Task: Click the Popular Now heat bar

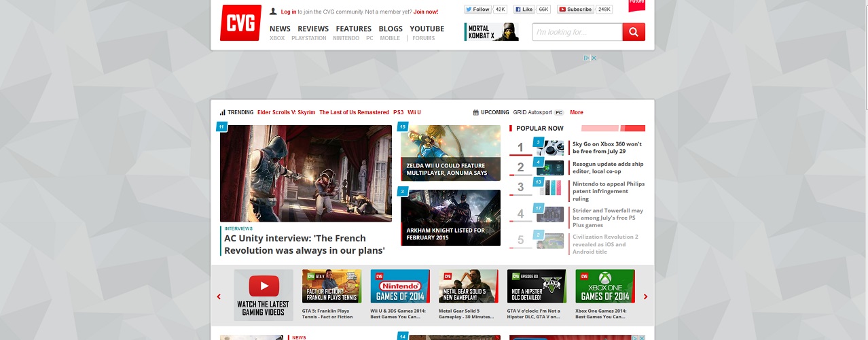Action: 613,128
